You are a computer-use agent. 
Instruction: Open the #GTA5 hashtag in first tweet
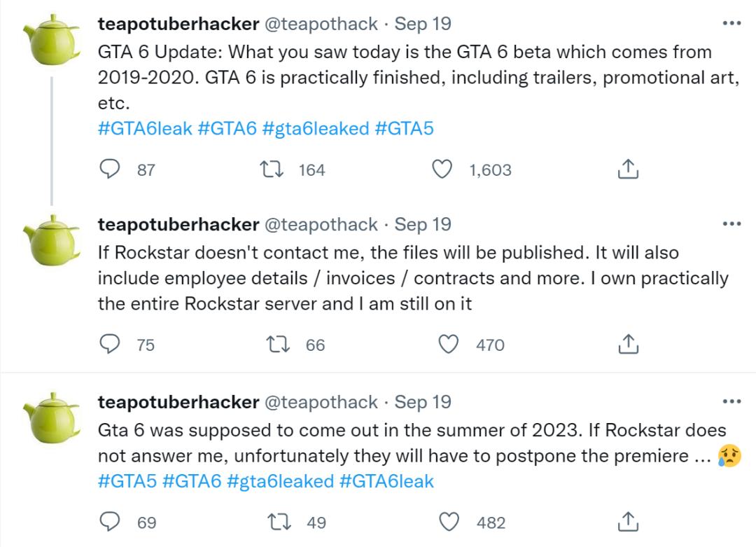[405, 129]
